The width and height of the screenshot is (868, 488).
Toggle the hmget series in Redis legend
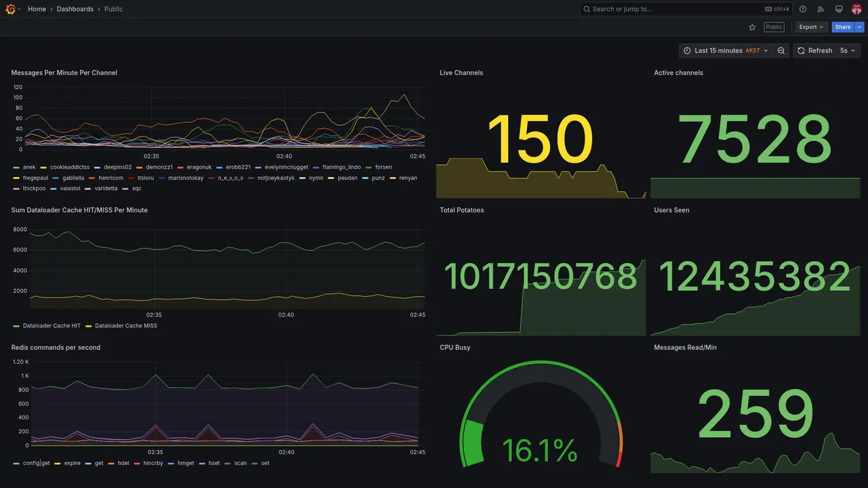[x=186, y=464]
